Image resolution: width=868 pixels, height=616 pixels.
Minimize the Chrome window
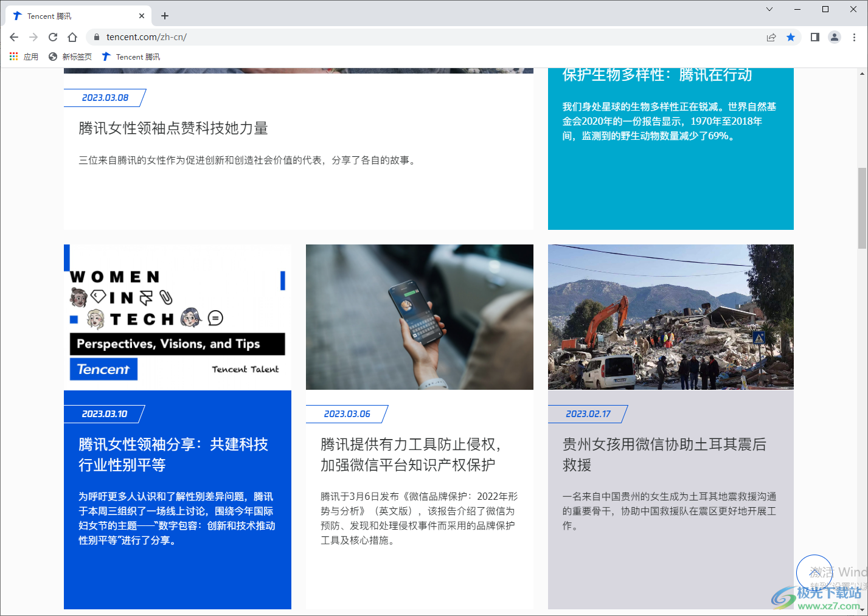click(x=797, y=9)
